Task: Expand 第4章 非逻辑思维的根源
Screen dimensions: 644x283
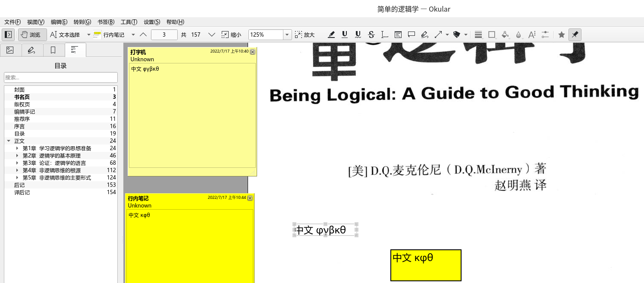Action: pyautogui.click(x=17, y=170)
